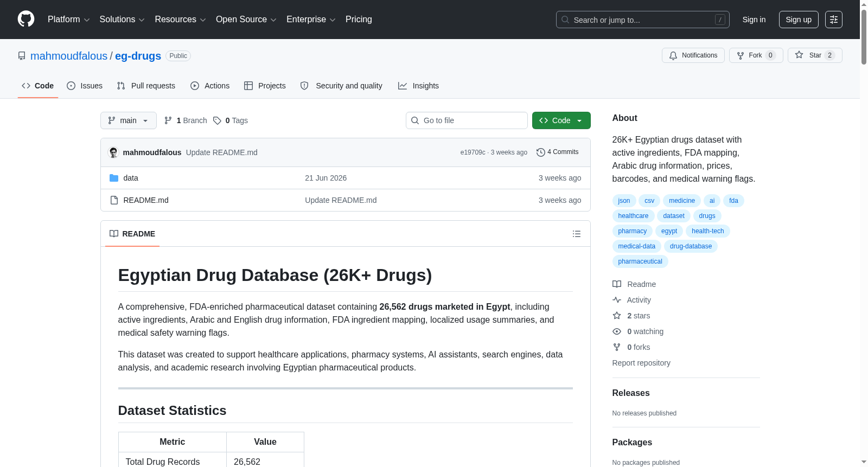Click the branch icon next to 1 Branch
Image resolution: width=868 pixels, height=467 pixels.
pos(168,120)
